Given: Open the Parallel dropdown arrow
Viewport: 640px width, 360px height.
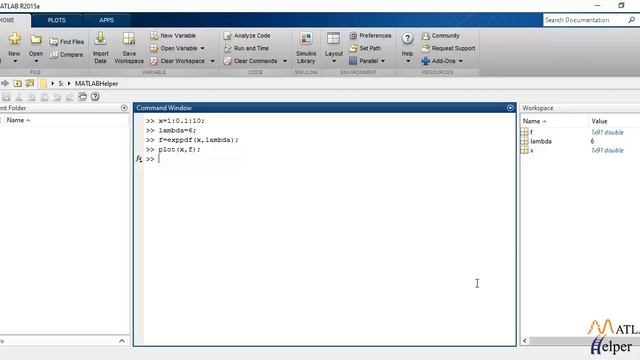Looking at the screenshot, I should click(383, 61).
